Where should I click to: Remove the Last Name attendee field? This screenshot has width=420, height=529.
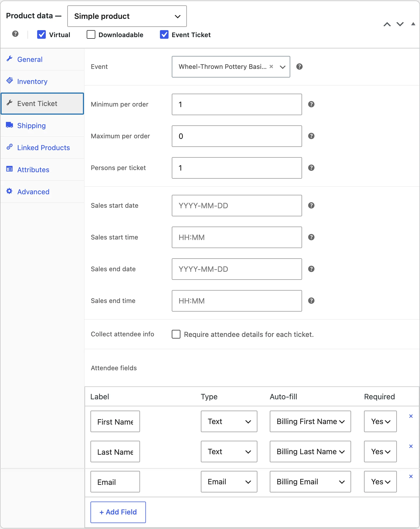[x=411, y=446]
